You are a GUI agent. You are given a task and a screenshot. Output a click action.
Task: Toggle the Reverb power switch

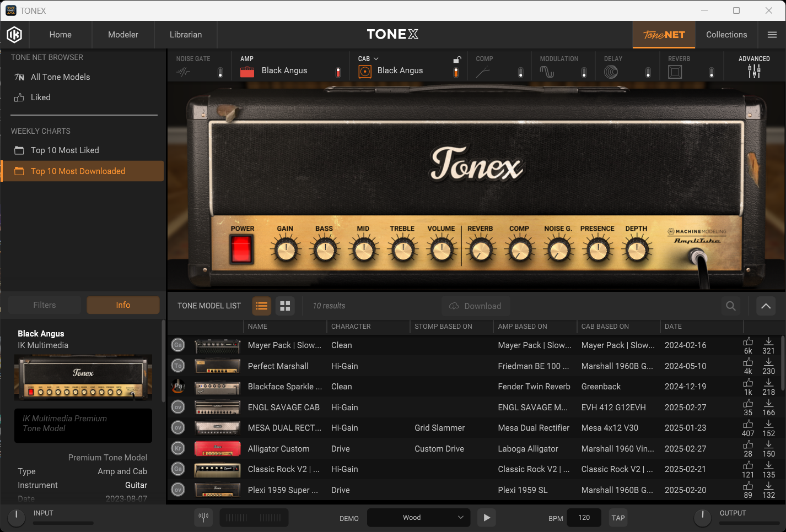point(712,72)
